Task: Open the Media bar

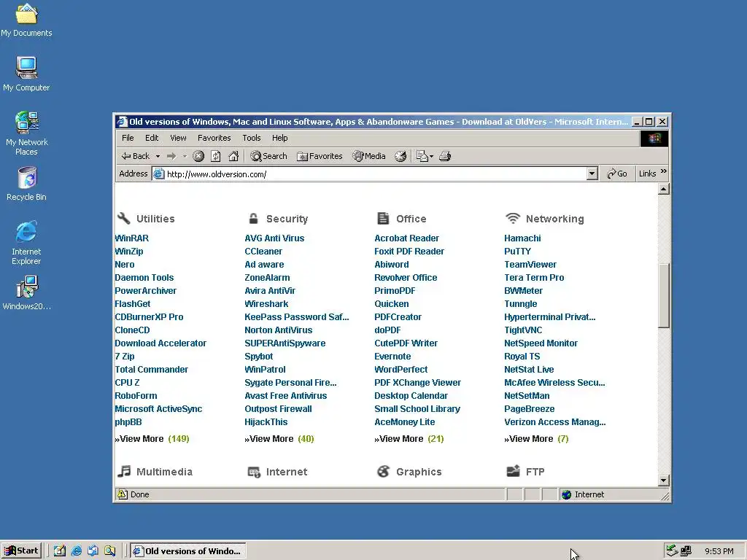Action: click(x=368, y=156)
